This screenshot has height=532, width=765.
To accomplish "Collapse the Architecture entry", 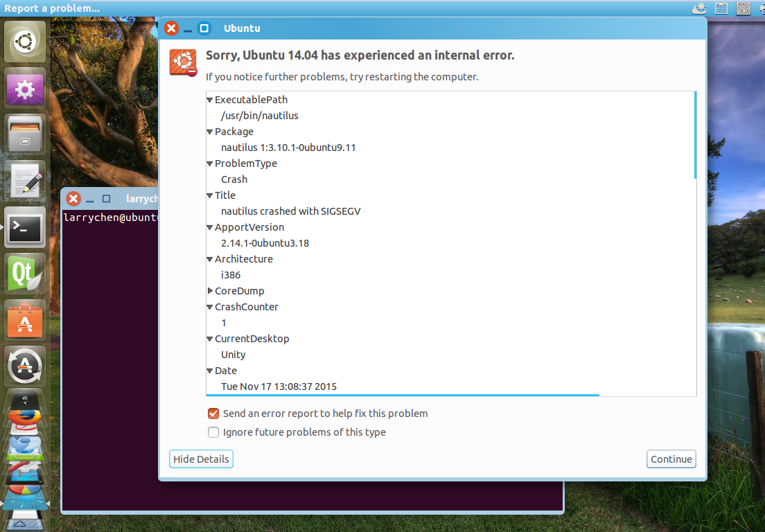I will pyautogui.click(x=210, y=259).
